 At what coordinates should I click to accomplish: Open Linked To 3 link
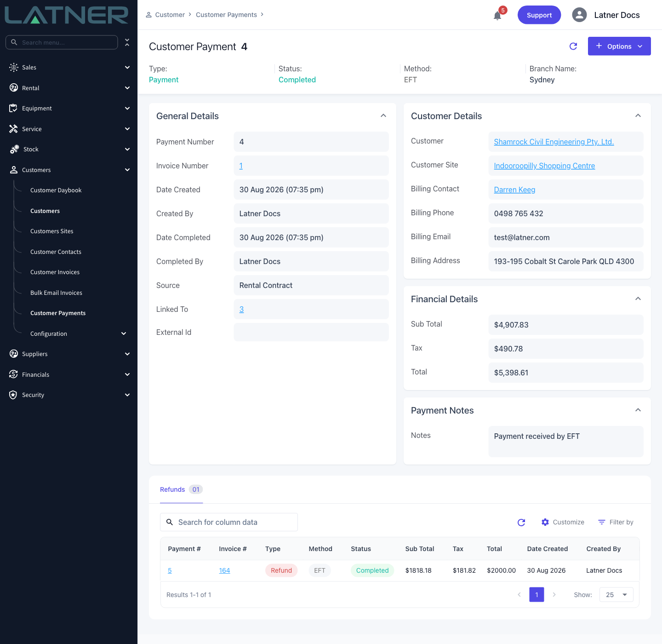pos(241,309)
